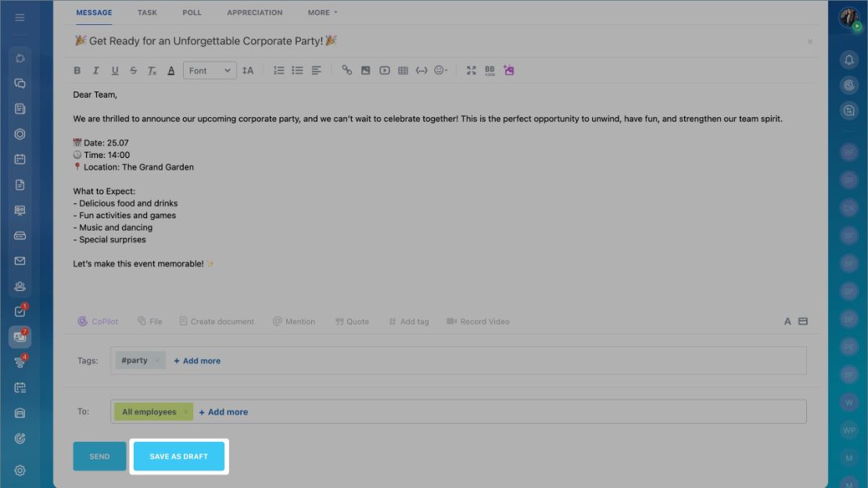
Task: Click Add more next to recipients
Action: coord(224,412)
